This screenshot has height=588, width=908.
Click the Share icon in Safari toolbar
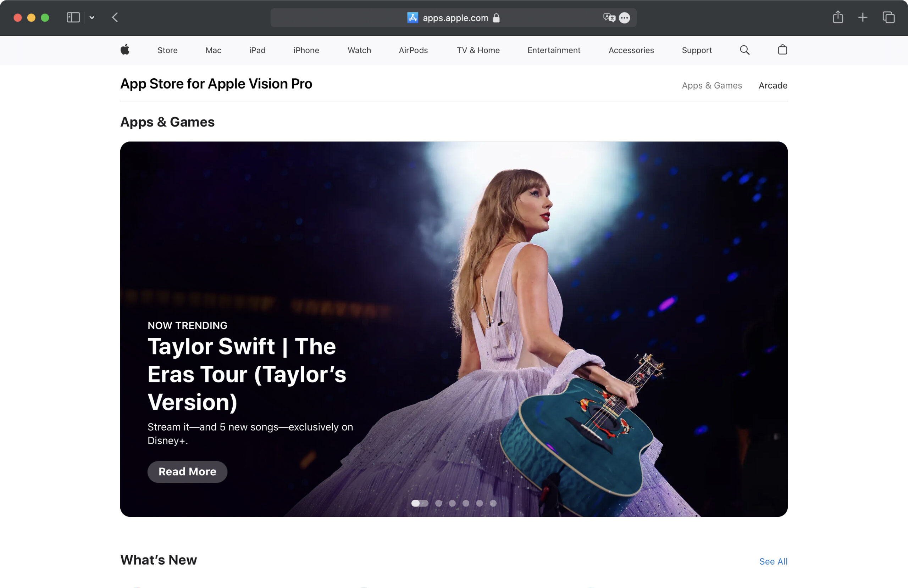(x=837, y=17)
